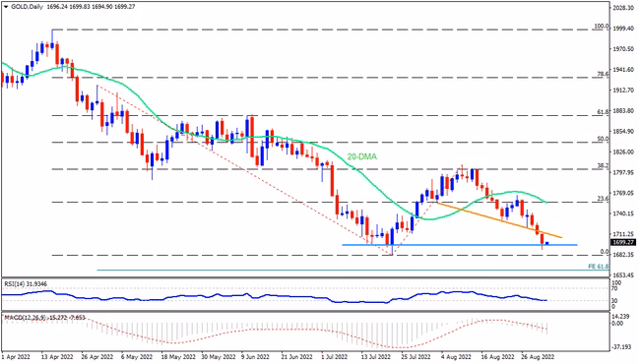Select the FE 61.8 Fibonacci expansion label
This screenshot has height=364, width=638.
(x=599, y=267)
